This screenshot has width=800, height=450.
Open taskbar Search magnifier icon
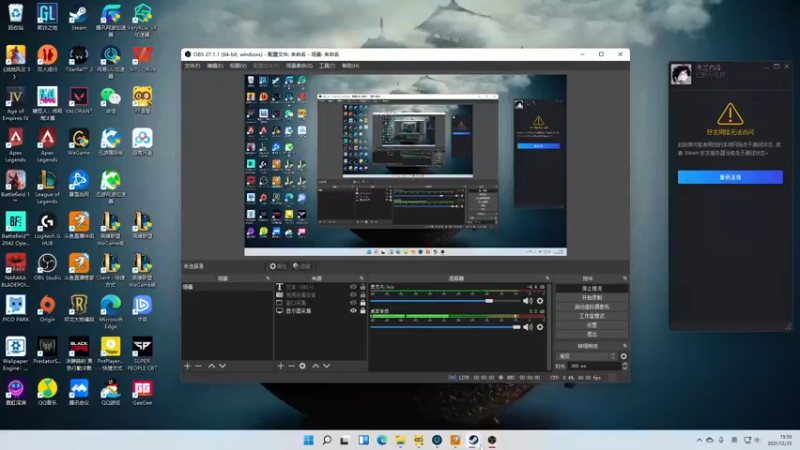327,440
